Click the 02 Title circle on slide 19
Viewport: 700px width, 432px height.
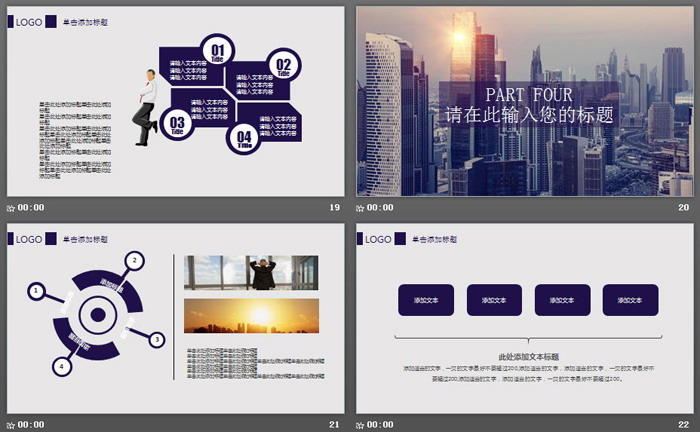(x=283, y=64)
